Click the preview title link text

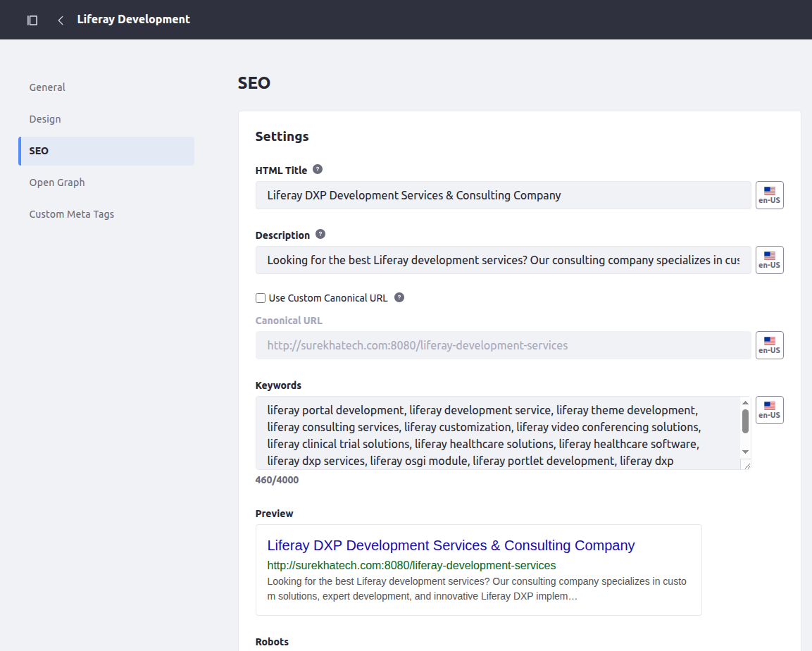click(x=451, y=545)
